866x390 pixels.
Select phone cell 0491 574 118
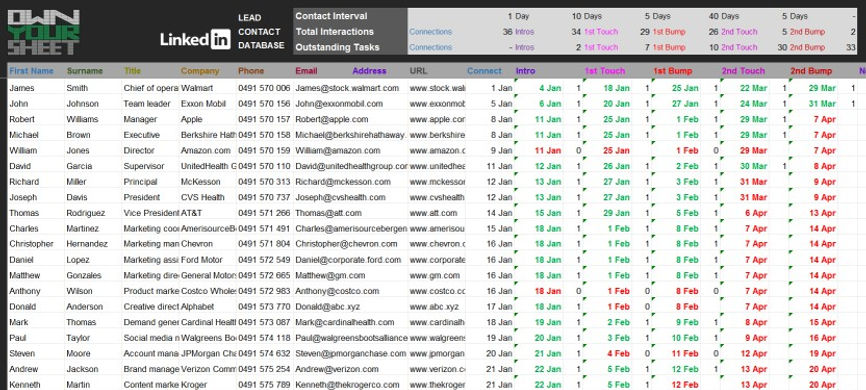pyautogui.click(x=264, y=338)
